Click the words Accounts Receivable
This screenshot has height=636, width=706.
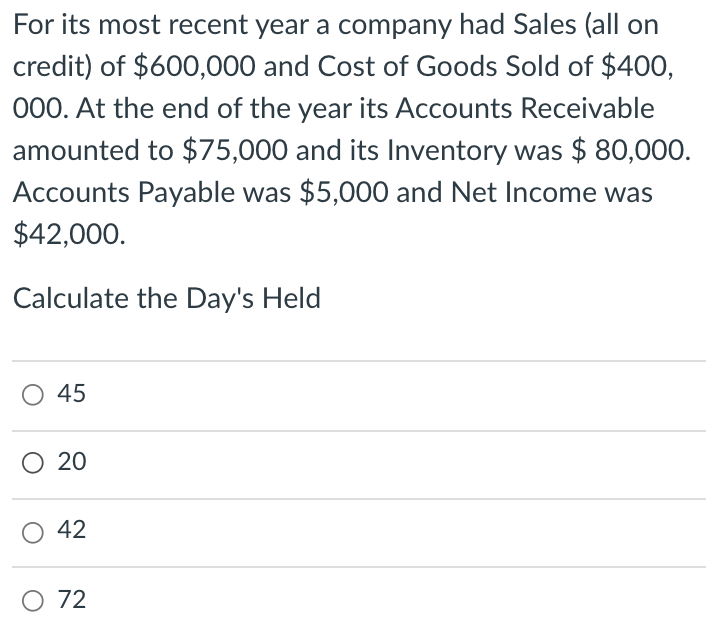pyautogui.click(x=525, y=108)
